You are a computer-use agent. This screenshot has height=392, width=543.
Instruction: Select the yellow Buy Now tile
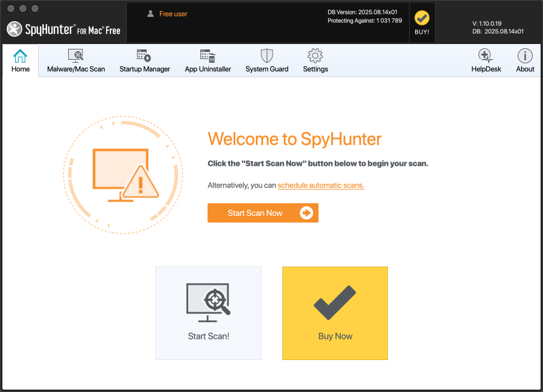click(x=335, y=313)
